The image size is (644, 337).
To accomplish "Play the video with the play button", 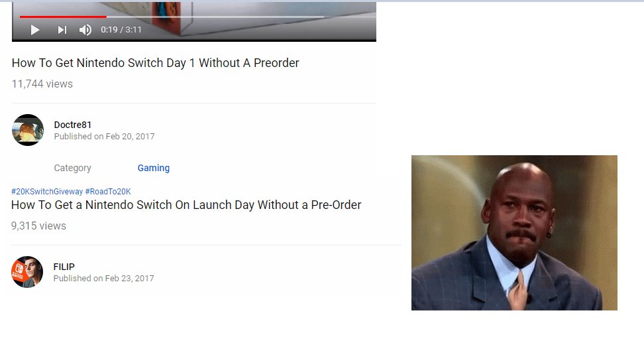I will [35, 30].
